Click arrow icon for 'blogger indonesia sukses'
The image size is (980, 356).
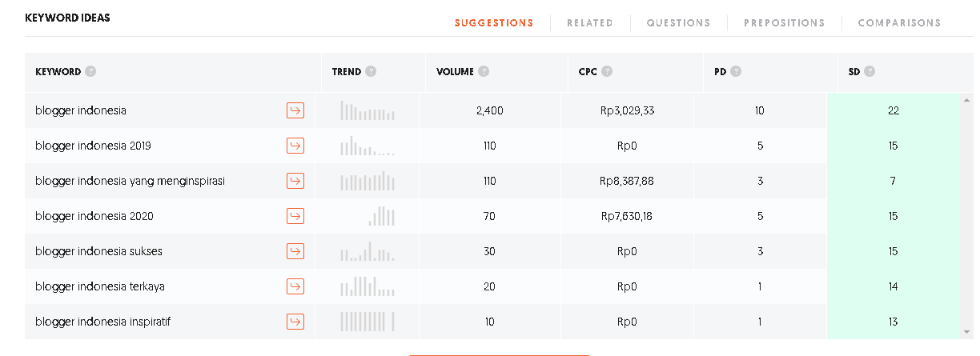295,251
